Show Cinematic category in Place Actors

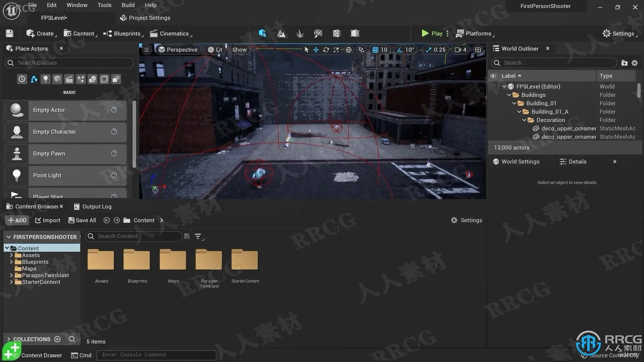pos(69,79)
